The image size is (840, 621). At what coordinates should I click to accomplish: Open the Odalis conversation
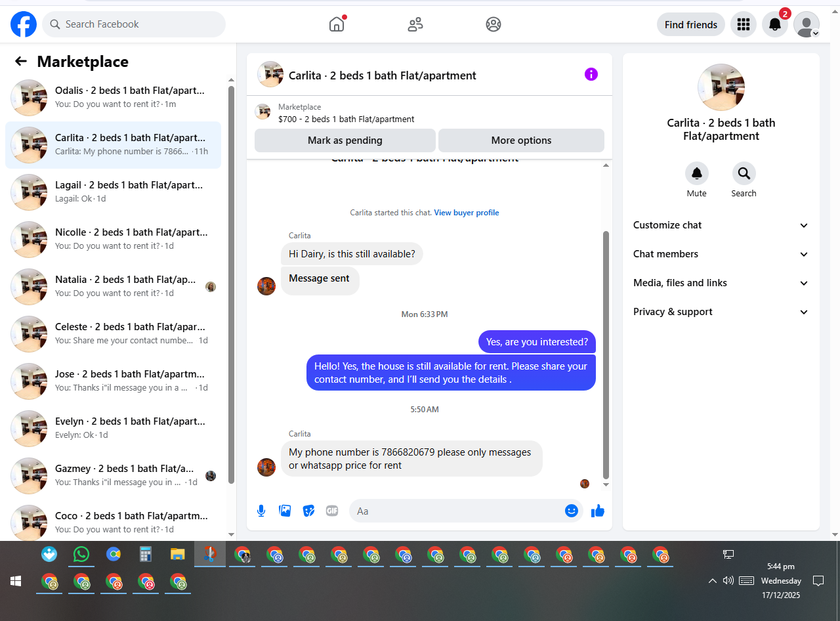[113, 98]
